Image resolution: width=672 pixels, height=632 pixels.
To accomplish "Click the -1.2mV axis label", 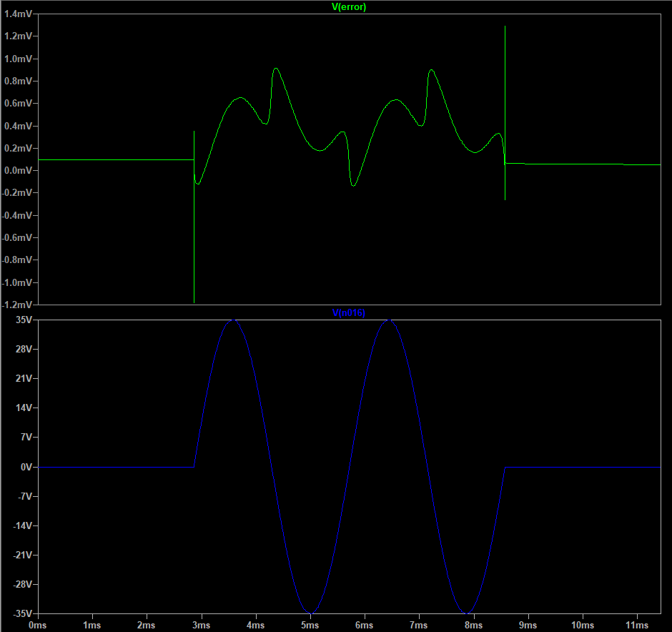I will [16, 305].
